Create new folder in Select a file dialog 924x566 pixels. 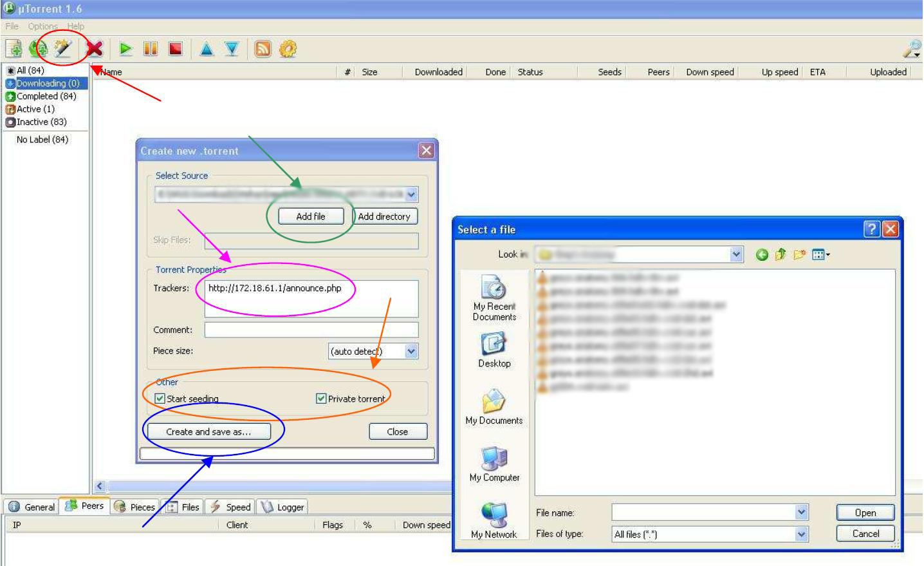[x=799, y=255]
